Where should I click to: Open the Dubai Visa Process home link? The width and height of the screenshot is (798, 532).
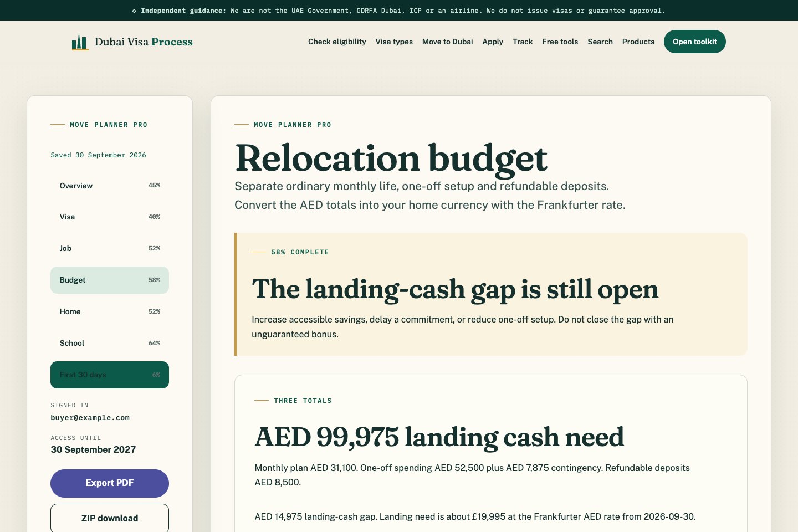[132, 42]
